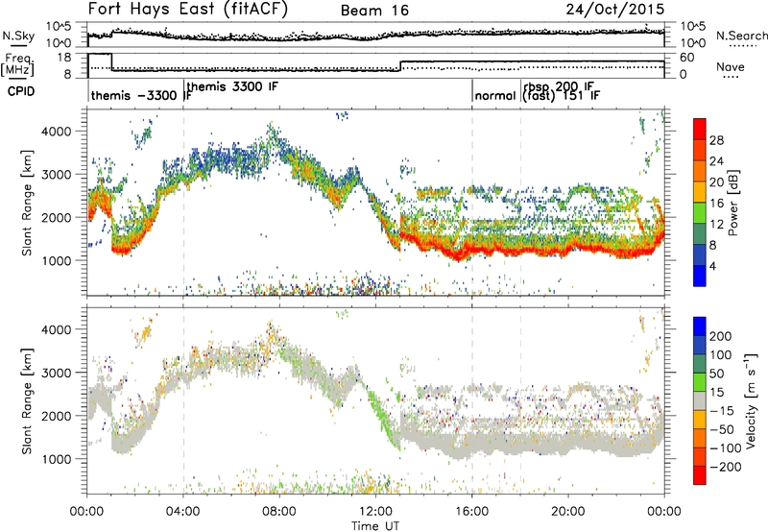Click the Velocity [m s⁻¹] color bar title
The image size is (768, 532).
click(x=751, y=400)
